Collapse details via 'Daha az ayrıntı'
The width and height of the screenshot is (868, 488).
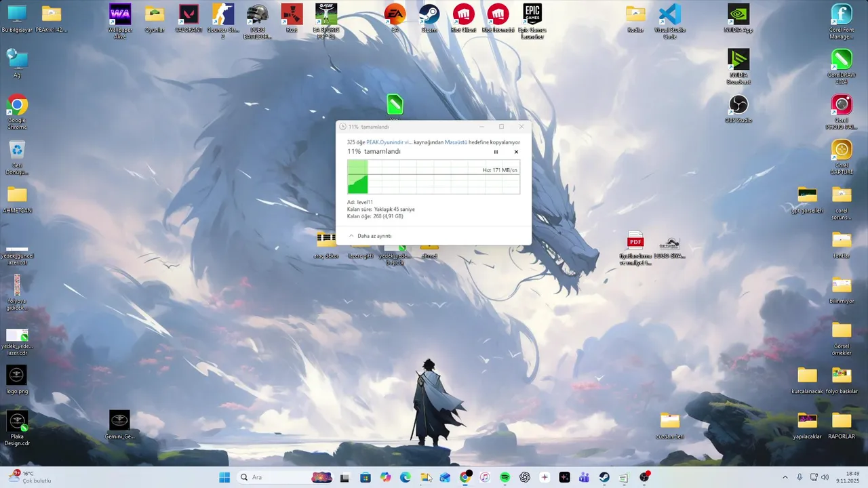(x=370, y=236)
